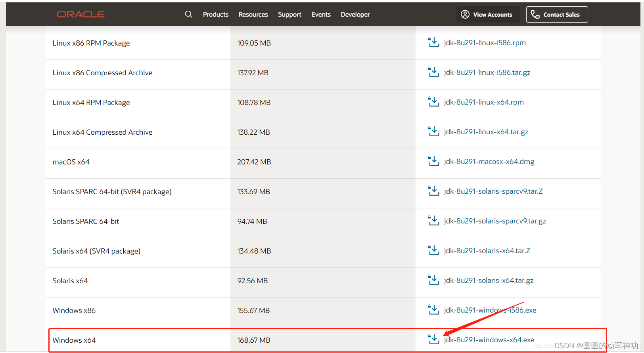The image size is (644, 353).
Task: Download jdk-8u291-windows-x64.exe link
Action: pos(489,340)
